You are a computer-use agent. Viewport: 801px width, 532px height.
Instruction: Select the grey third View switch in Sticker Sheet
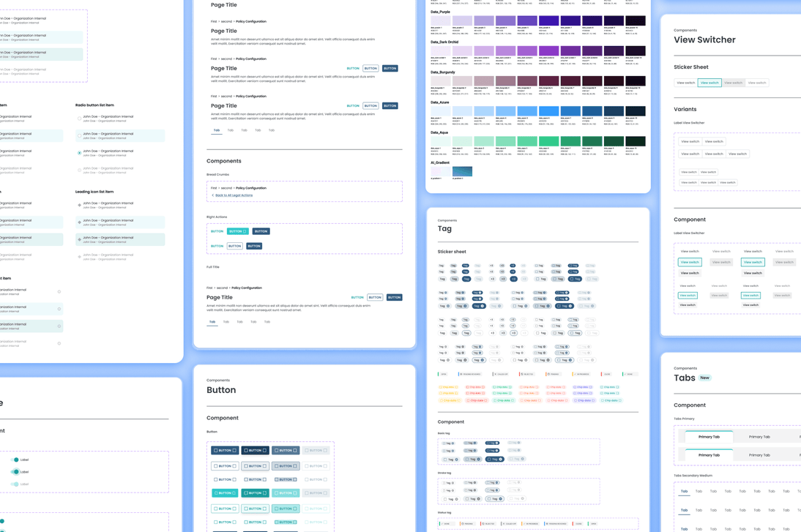coord(733,83)
